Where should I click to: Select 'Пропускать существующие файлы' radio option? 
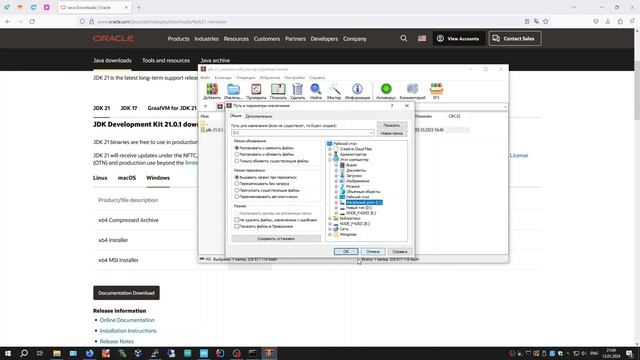(x=237, y=190)
